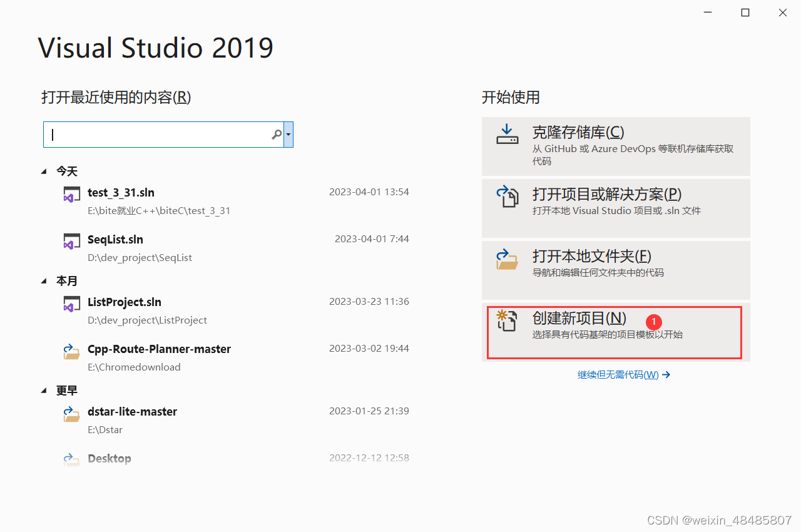Screen dimensions: 801x532
Task: Open the search box dropdown arrow
Action: click(288, 135)
